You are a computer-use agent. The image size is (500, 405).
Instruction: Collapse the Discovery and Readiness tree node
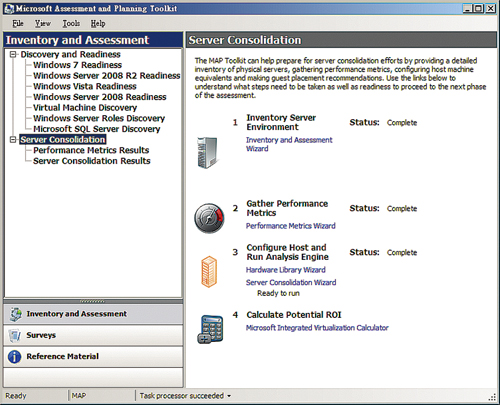point(13,54)
